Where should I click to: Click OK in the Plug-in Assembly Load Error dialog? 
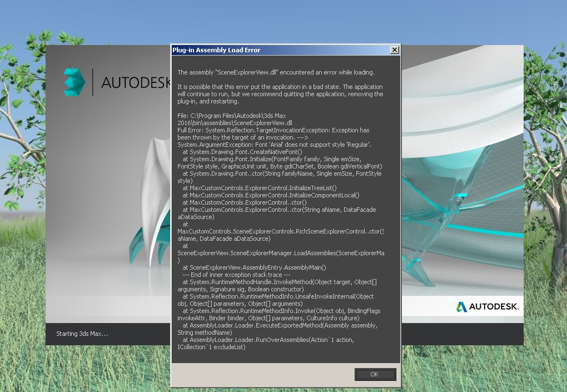coord(375,374)
